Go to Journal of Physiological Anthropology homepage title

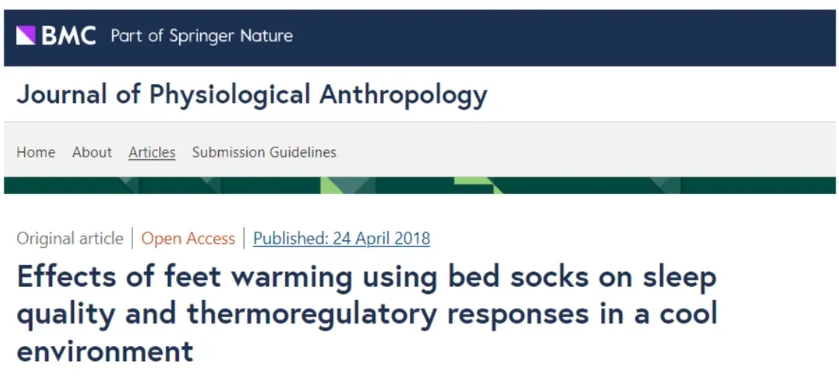click(x=252, y=95)
